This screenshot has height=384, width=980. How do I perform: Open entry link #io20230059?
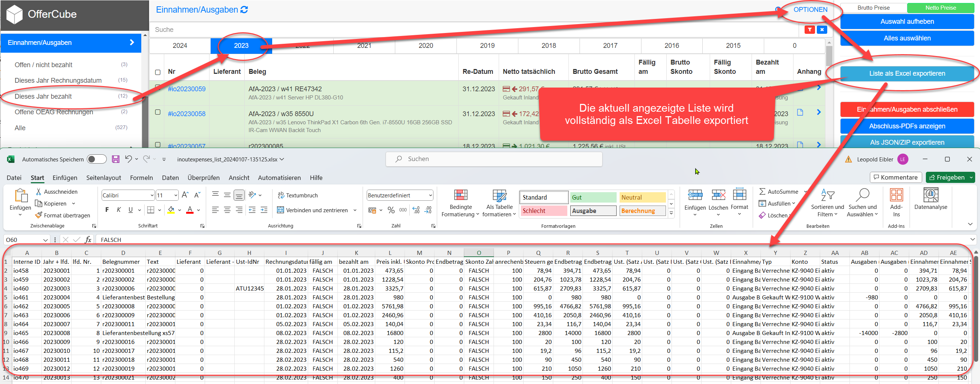(x=187, y=89)
